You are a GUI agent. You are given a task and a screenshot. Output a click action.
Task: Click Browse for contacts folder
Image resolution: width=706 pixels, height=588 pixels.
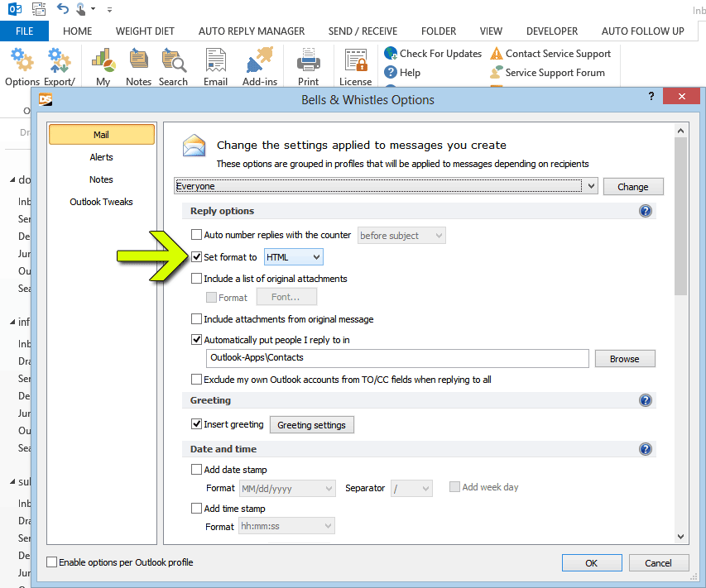[625, 359]
